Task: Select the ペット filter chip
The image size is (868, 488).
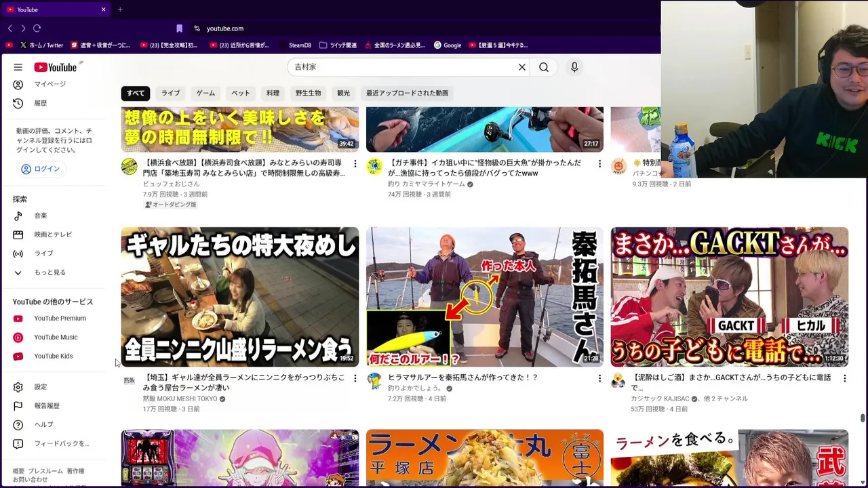Action: click(241, 93)
